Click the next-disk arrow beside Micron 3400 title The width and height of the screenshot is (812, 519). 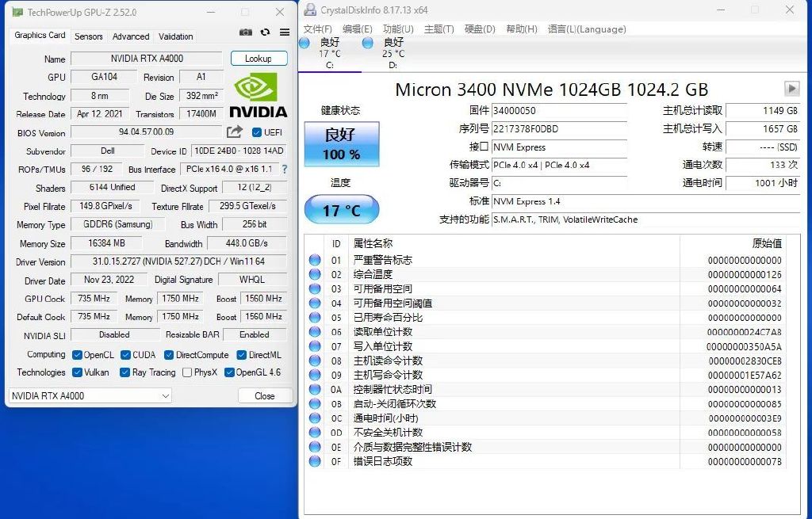click(x=793, y=90)
